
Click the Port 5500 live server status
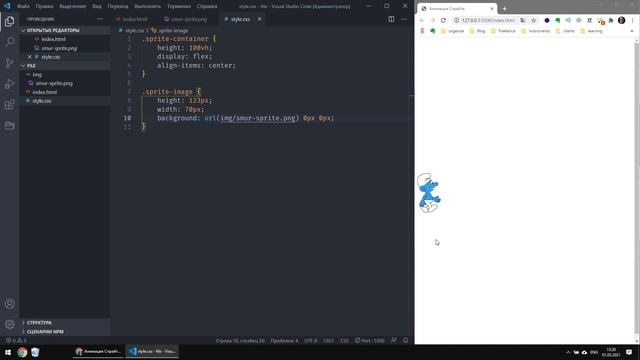pyautogui.click(x=369, y=340)
